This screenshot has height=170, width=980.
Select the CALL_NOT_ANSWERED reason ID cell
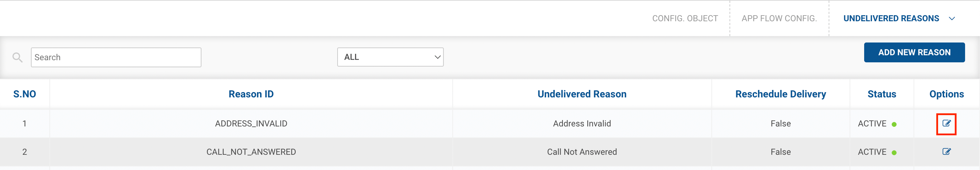(x=251, y=152)
